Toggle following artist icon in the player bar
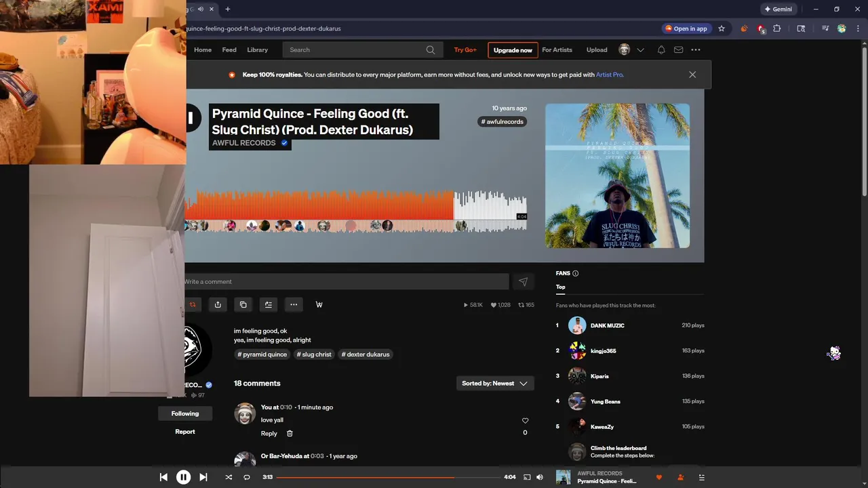This screenshot has height=488, width=868. pos(680,477)
